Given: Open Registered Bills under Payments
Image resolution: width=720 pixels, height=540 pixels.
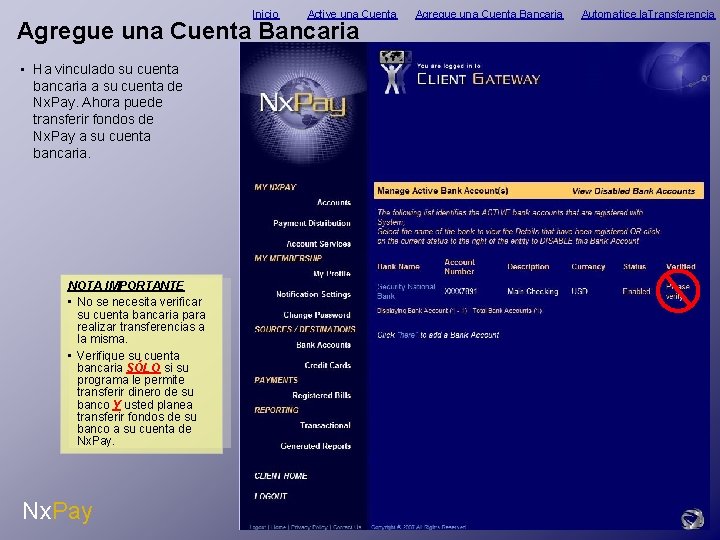Looking at the screenshot, I should click(x=321, y=395).
